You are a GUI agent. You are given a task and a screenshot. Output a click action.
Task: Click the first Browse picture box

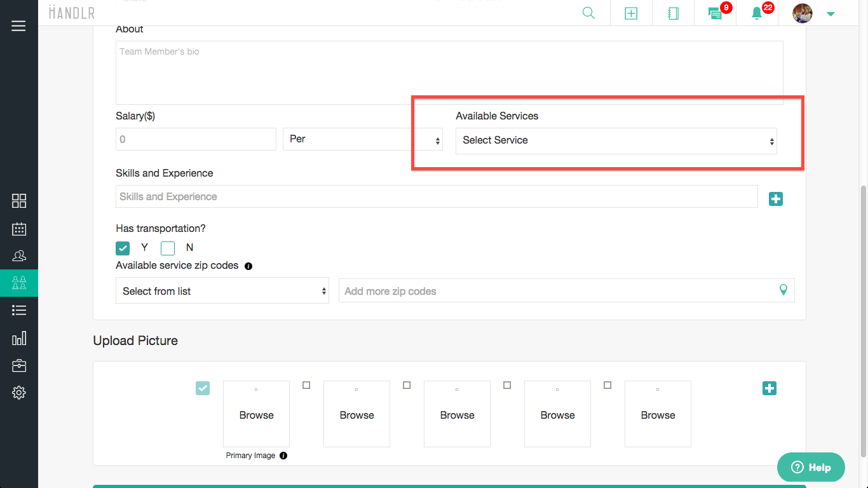pyautogui.click(x=256, y=414)
